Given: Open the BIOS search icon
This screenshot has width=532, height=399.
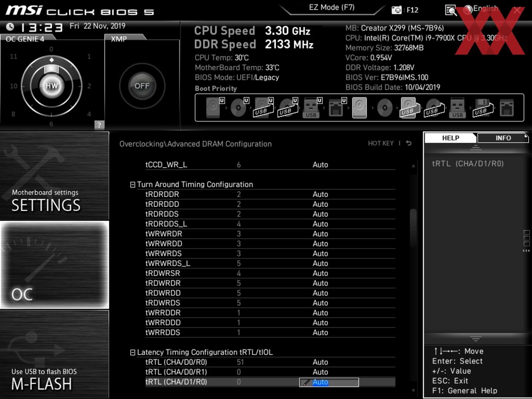Looking at the screenshot, I should 451,10.
